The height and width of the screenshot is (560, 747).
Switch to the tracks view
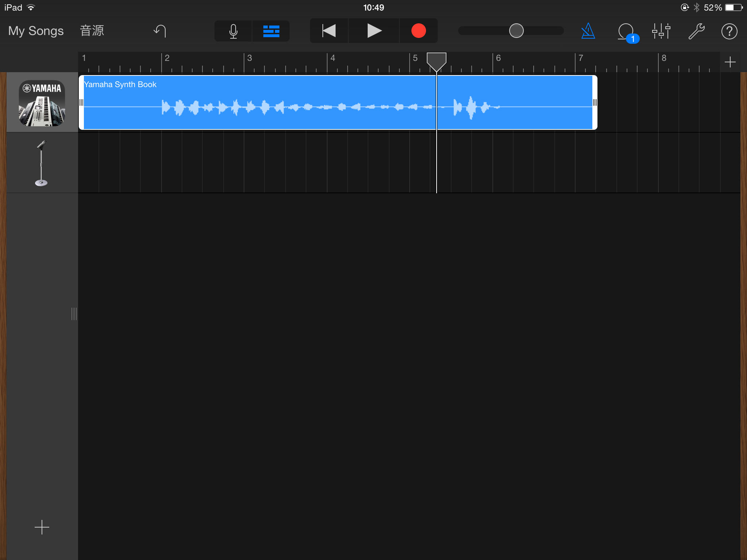pos(271,31)
